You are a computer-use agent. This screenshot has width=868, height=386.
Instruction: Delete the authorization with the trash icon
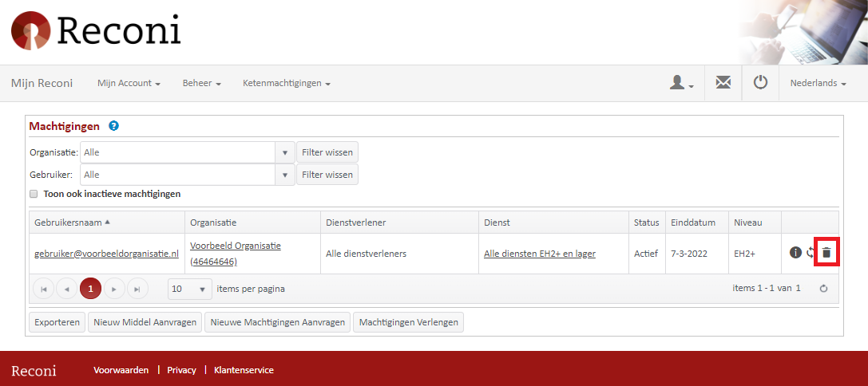pyautogui.click(x=826, y=253)
